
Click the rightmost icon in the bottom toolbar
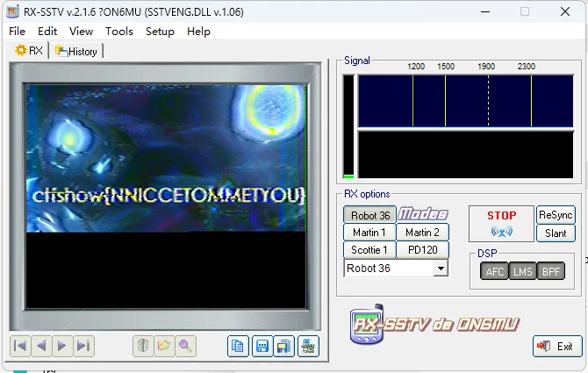[x=308, y=347]
